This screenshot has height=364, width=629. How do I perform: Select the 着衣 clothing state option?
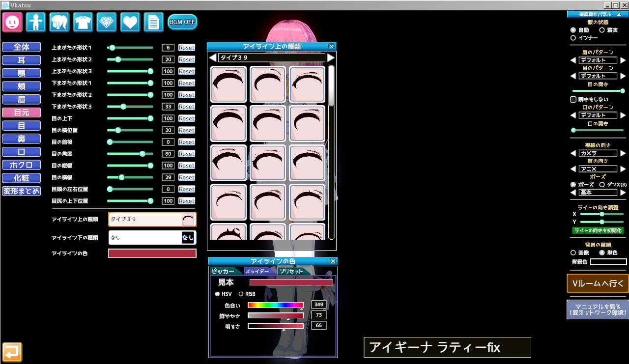tap(602, 30)
